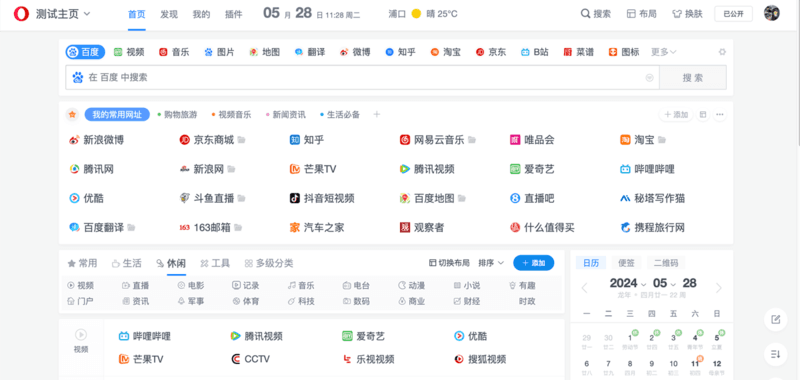The image size is (800, 380).
Task: Switch to 购物旅游 category
Action: (x=178, y=115)
